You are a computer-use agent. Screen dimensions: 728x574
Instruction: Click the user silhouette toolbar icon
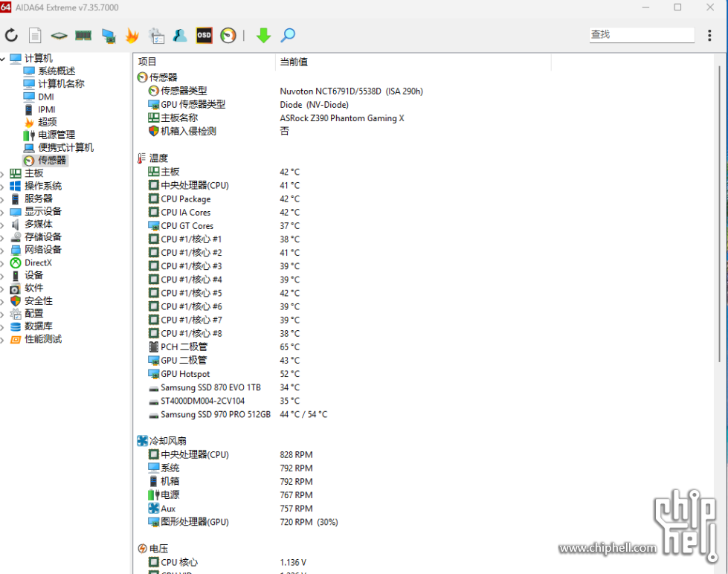[180, 35]
